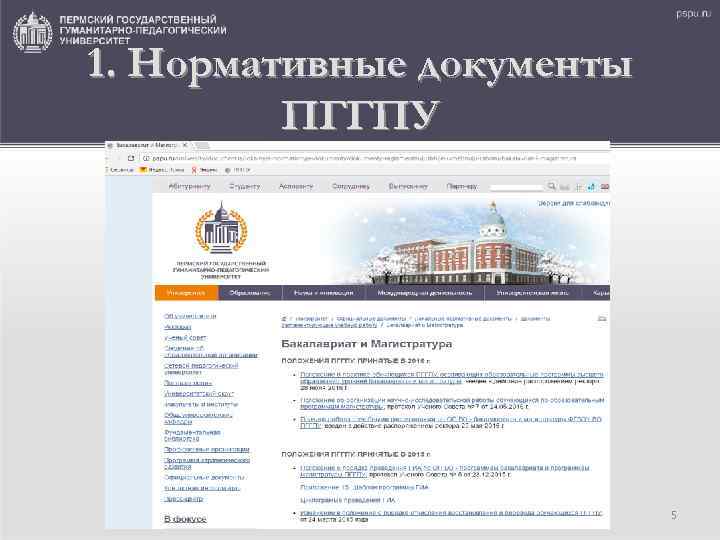Click the Бакалавриат и Магистратура page heading

366,343
